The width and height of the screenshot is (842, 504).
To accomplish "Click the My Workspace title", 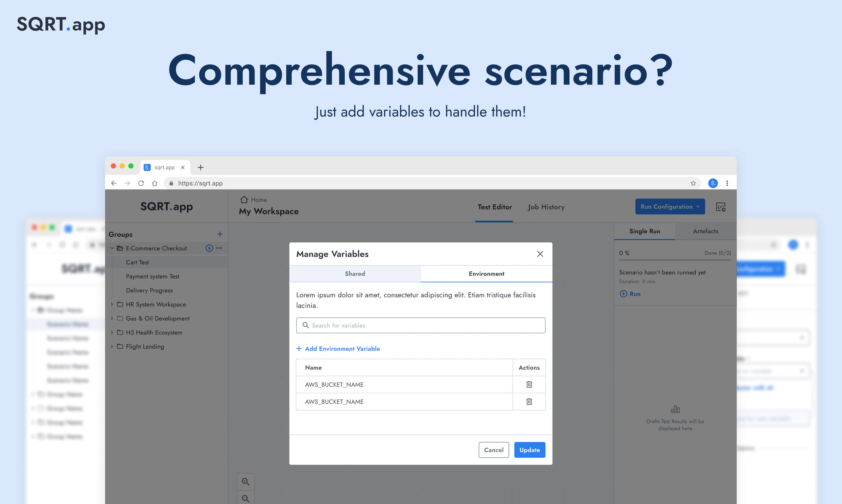I will pyautogui.click(x=269, y=211).
